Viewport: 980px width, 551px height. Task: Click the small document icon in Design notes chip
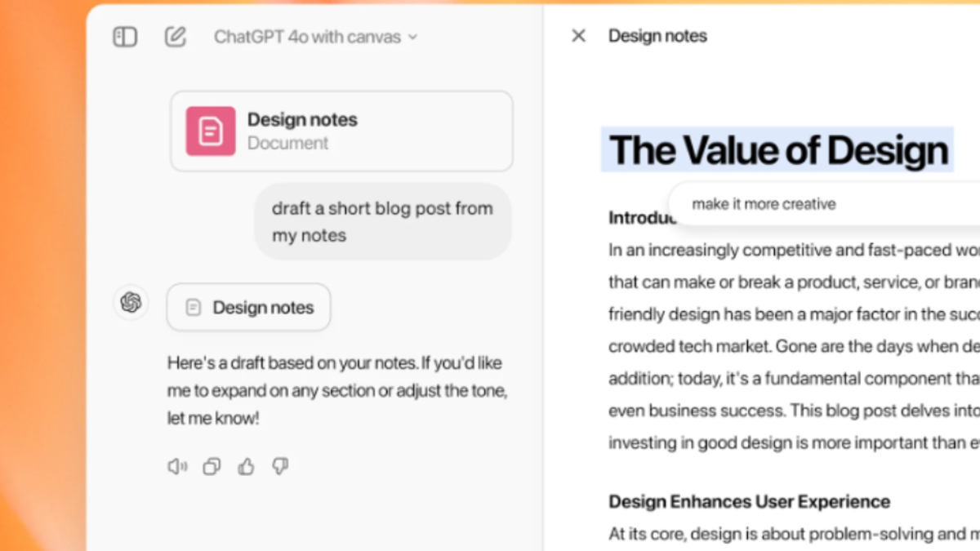[x=193, y=308]
